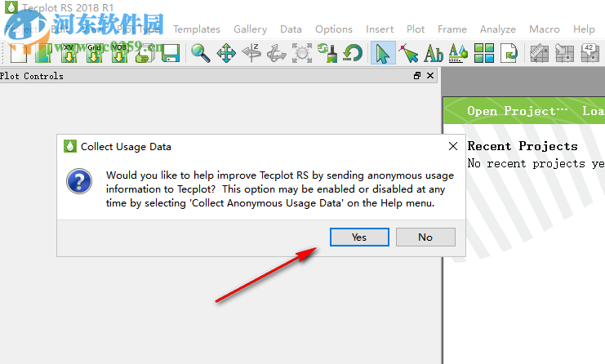Screen dimensions: 605x364
Task: Click the page with refresh arrow icon
Action: [509, 53]
